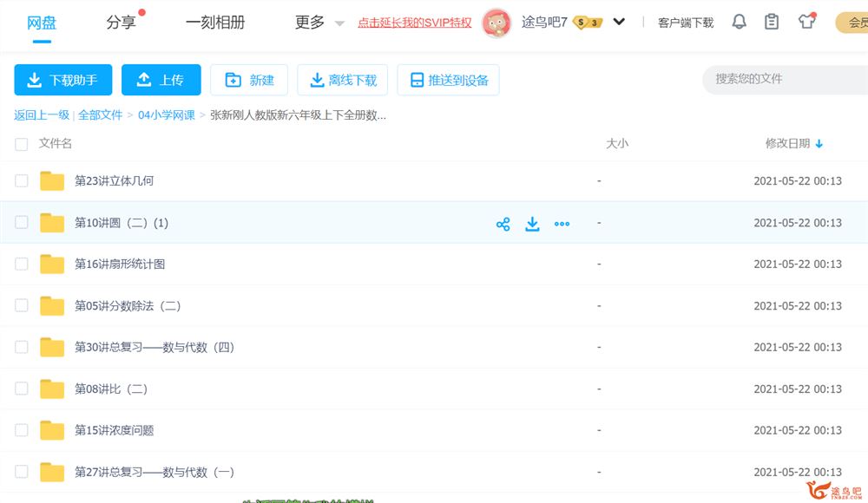Click folder icon of 第23讲立体几何
Image resolution: width=868 pixels, height=503 pixels.
coord(52,180)
